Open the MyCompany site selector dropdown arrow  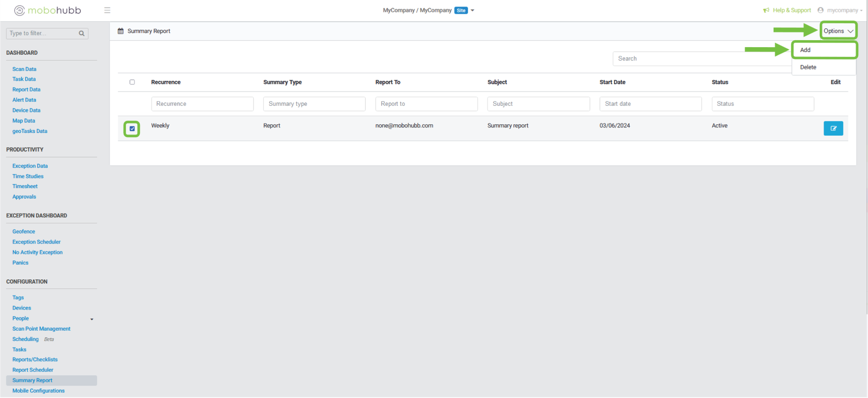pyautogui.click(x=473, y=10)
